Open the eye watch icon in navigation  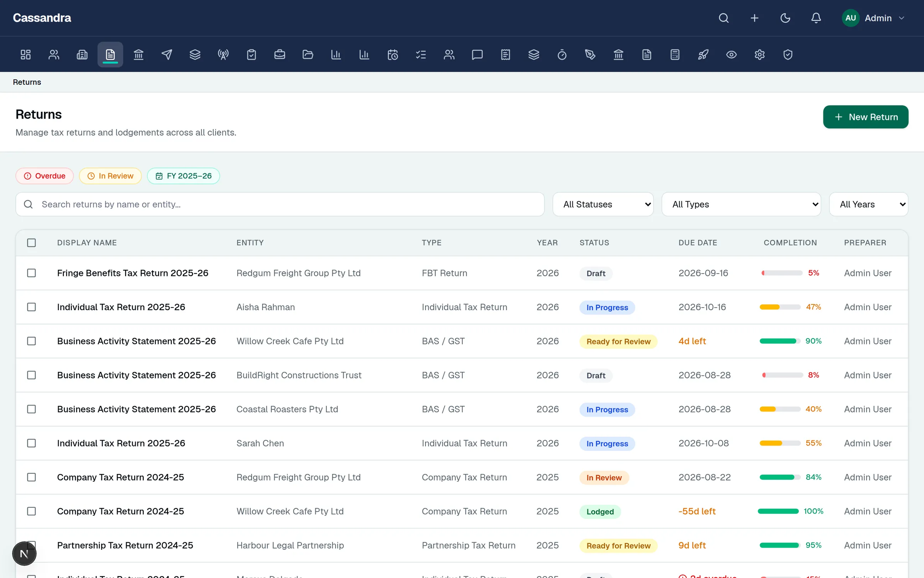[x=731, y=55]
